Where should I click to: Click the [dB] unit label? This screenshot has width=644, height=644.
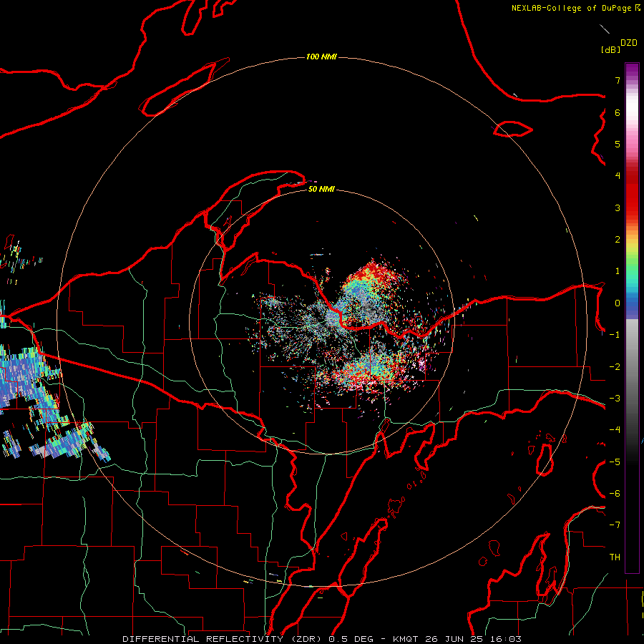[610, 49]
